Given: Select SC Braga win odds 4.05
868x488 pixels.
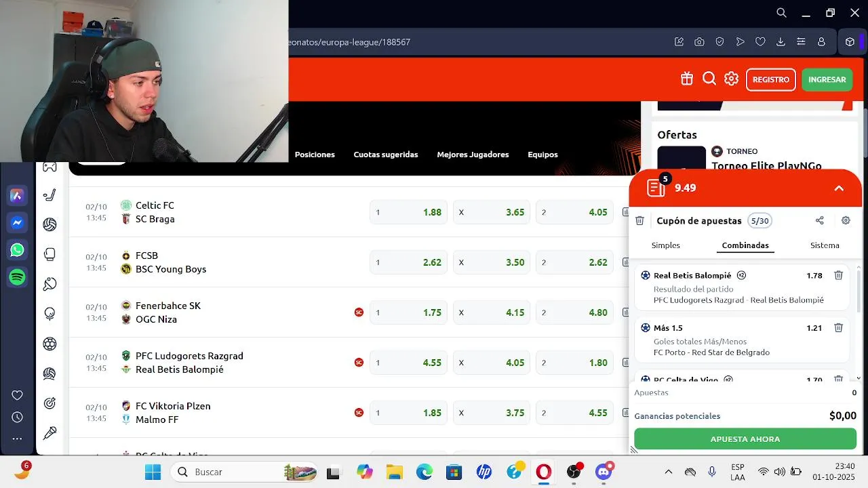Looking at the screenshot, I should (x=574, y=212).
